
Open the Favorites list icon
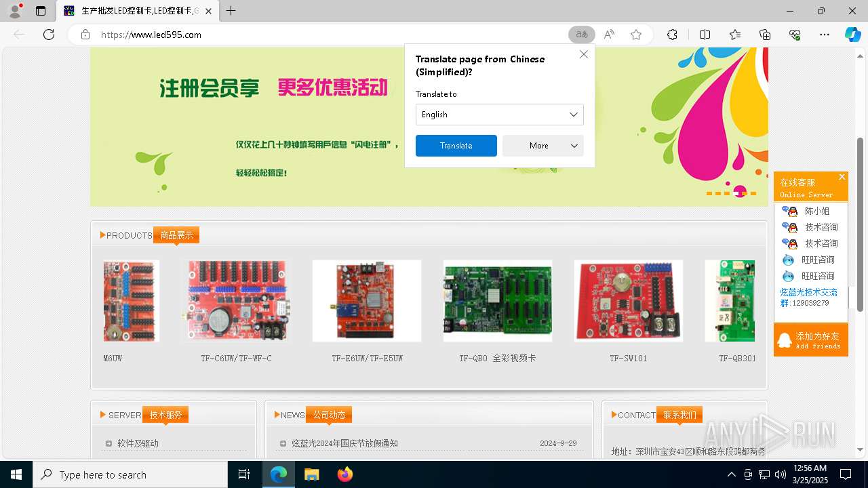pyautogui.click(x=735, y=35)
